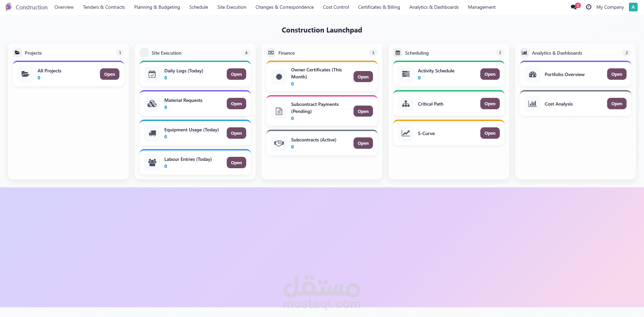Click Open on Critical Path
The width and height of the screenshot is (644, 317).
[490, 104]
